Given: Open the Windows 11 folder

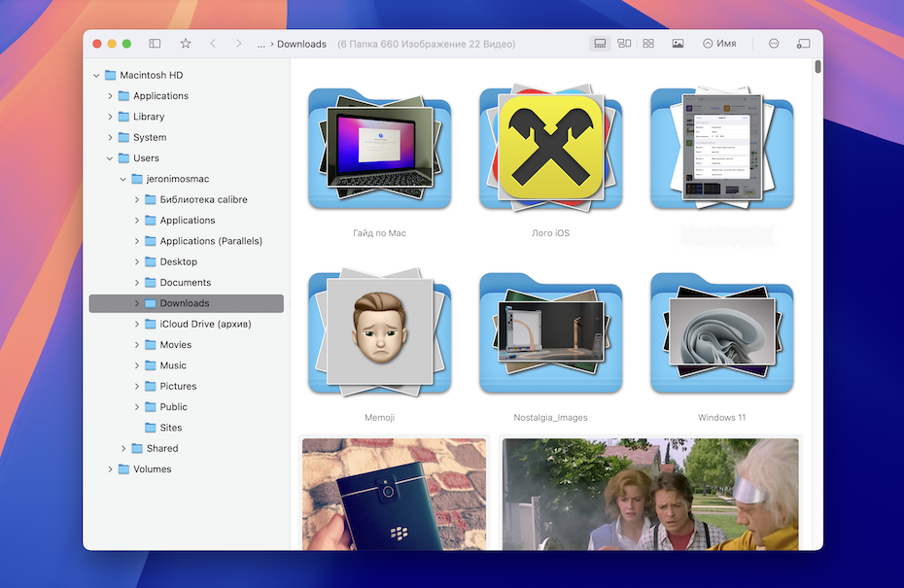Looking at the screenshot, I should pyautogui.click(x=721, y=333).
